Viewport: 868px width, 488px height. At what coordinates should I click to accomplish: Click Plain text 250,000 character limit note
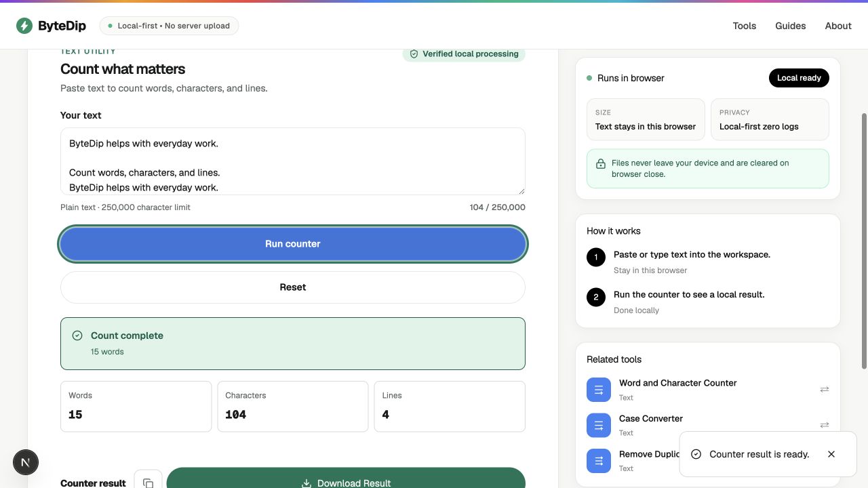click(125, 207)
